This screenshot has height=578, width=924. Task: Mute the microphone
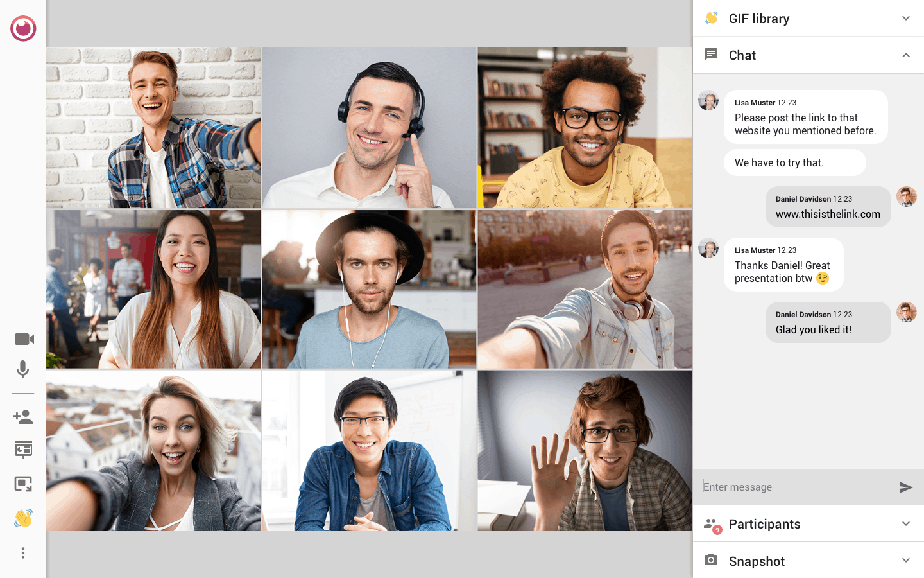tap(23, 370)
